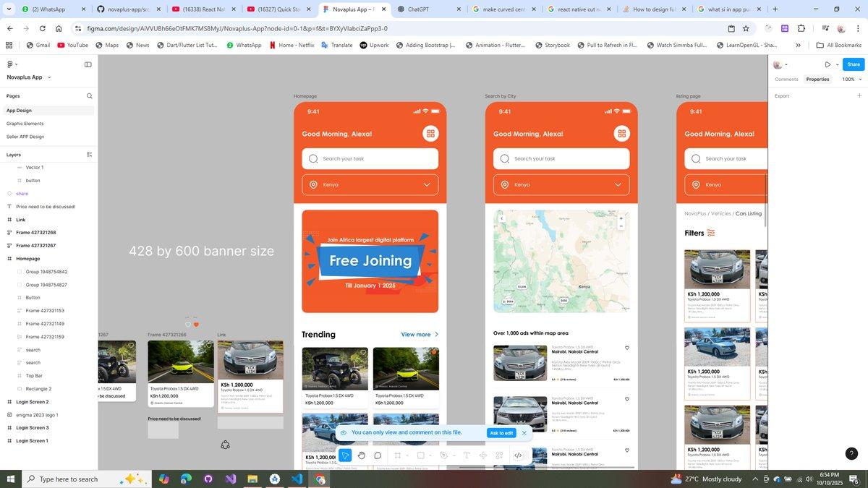Select the purple 'share' layer

click(22, 194)
